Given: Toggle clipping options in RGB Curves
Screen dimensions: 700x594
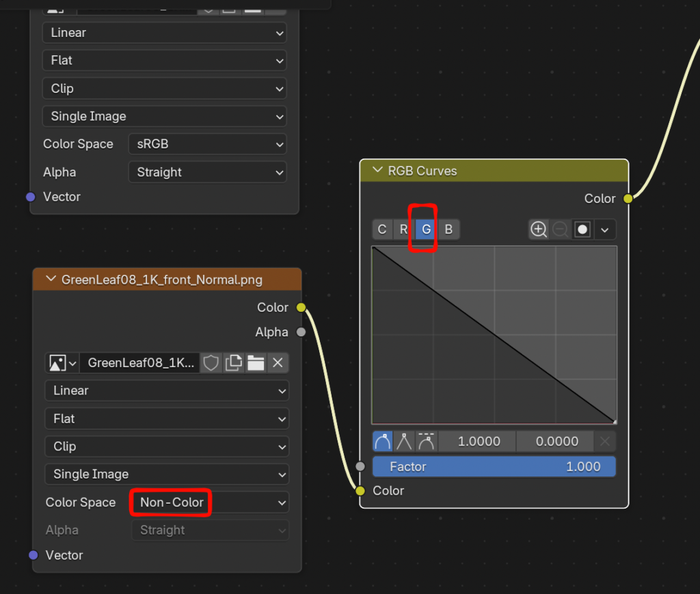Looking at the screenshot, I should [582, 230].
